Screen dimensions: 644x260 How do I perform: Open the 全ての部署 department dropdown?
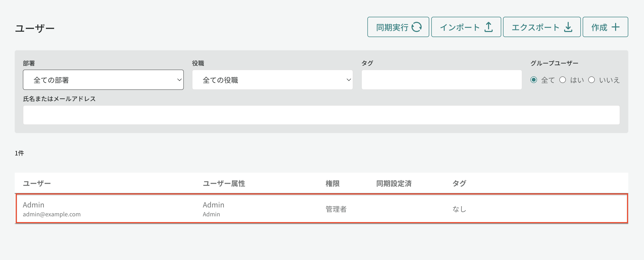(x=103, y=80)
